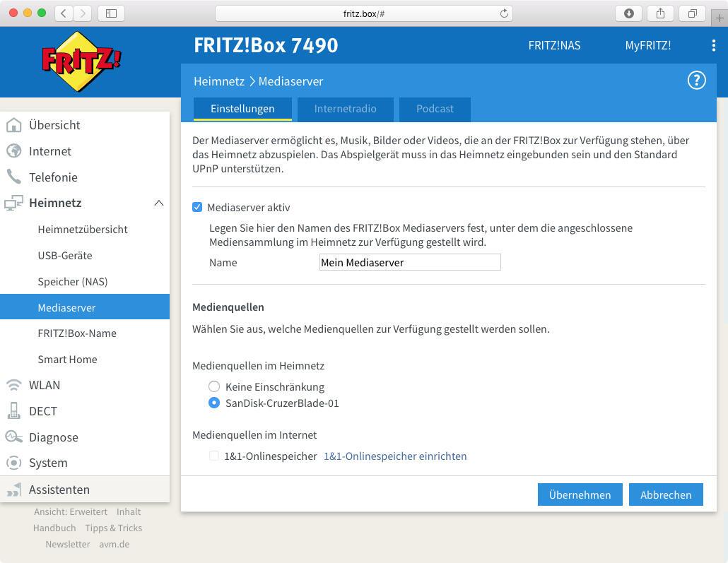Click the Safari address bar

(364, 13)
